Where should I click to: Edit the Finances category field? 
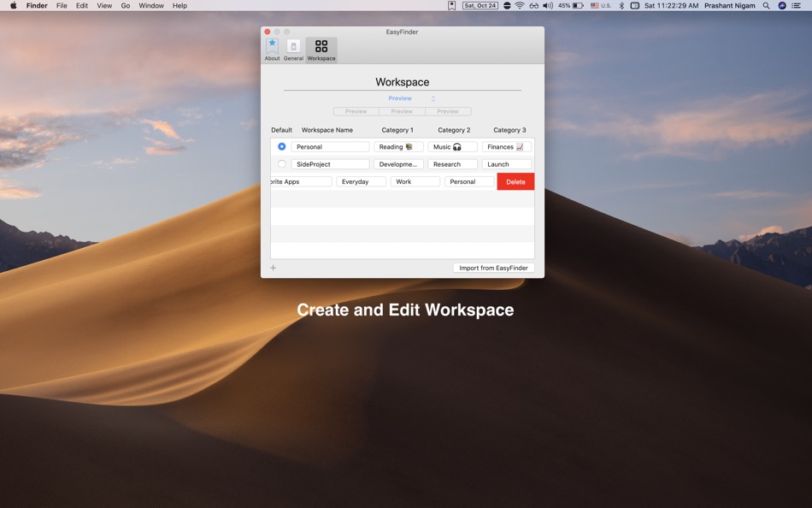click(507, 147)
